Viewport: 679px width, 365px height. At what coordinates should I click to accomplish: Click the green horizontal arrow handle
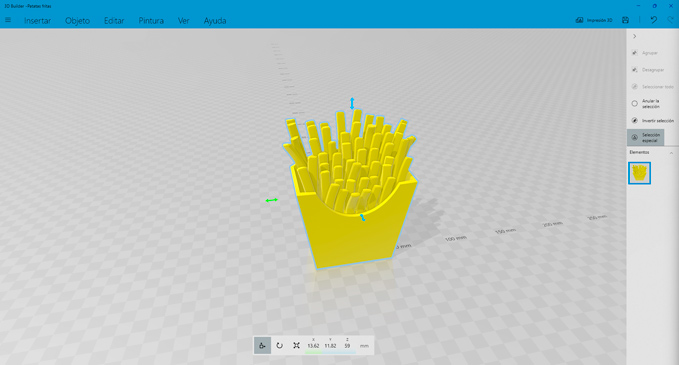[x=272, y=200]
